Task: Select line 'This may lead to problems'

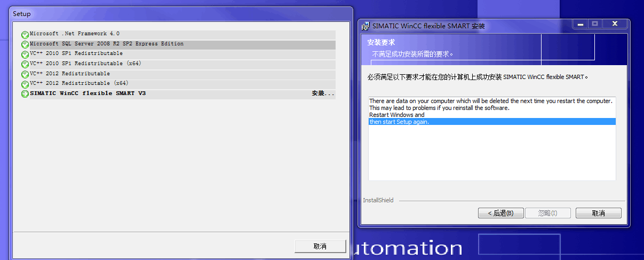Action: click(492, 108)
